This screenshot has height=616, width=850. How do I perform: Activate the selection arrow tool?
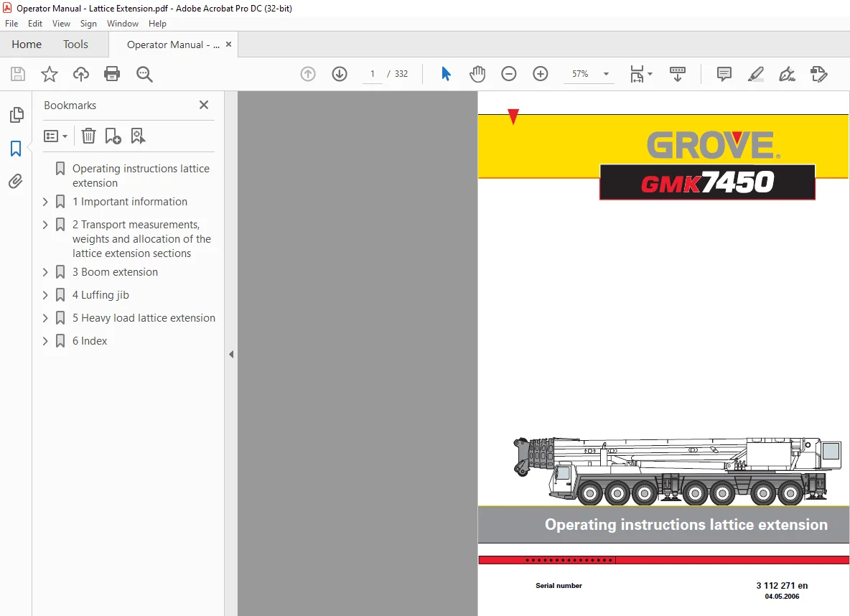[x=446, y=74]
